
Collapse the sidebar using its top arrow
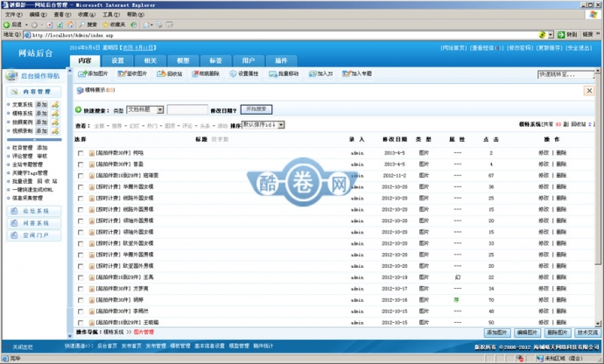[x=70, y=71]
